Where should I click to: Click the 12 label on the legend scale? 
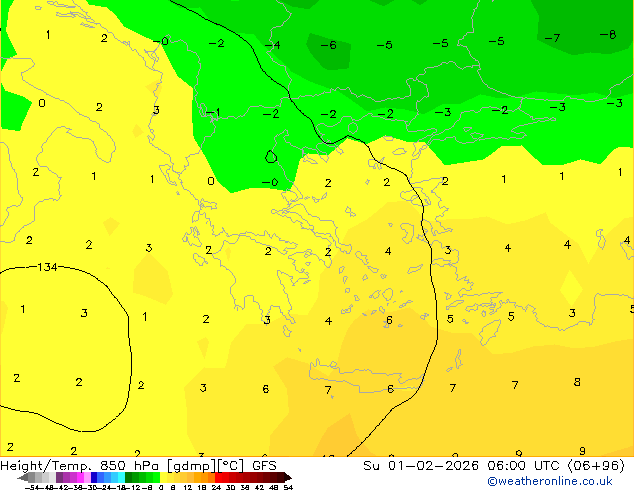point(187,487)
